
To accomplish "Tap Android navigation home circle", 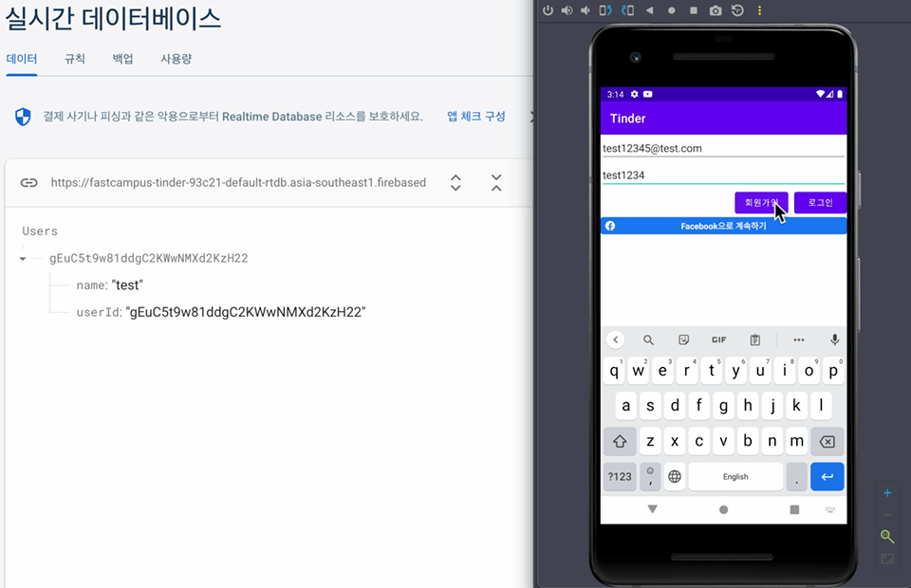I will coord(723,509).
